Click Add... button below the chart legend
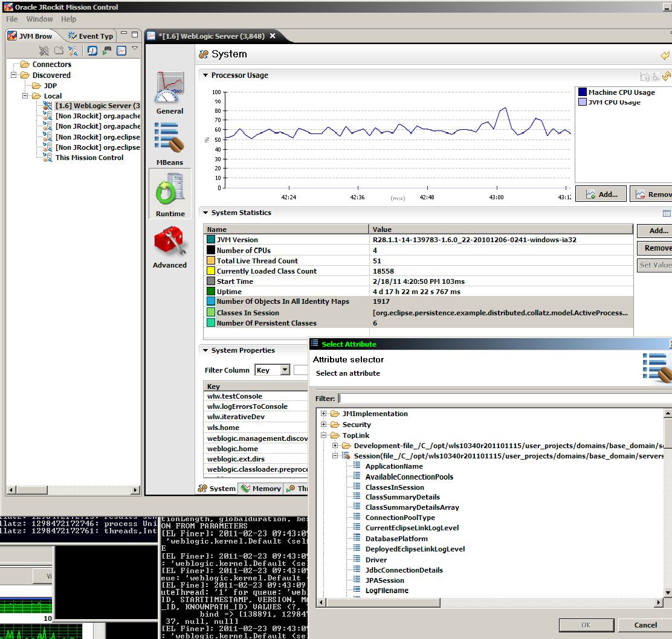672x639 pixels. coord(601,194)
